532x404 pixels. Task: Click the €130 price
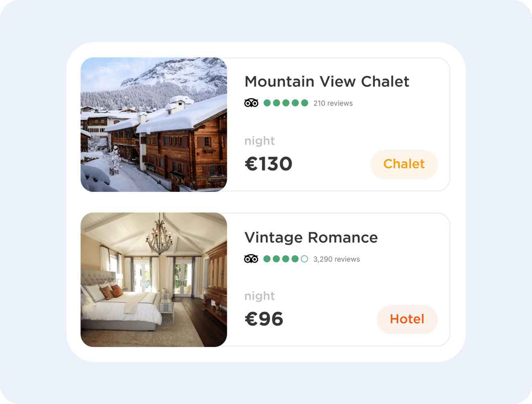point(268,164)
